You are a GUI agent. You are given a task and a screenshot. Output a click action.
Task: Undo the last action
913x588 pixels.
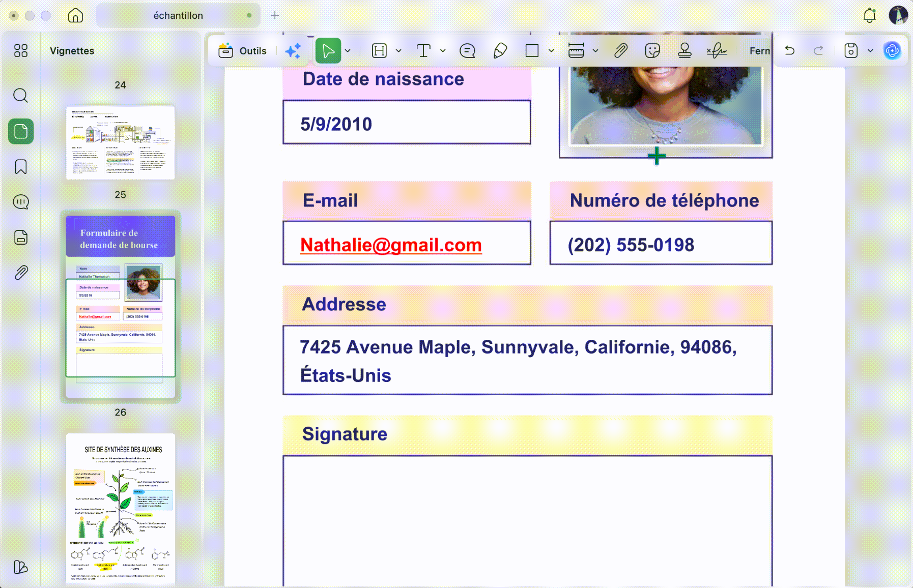coord(790,50)
